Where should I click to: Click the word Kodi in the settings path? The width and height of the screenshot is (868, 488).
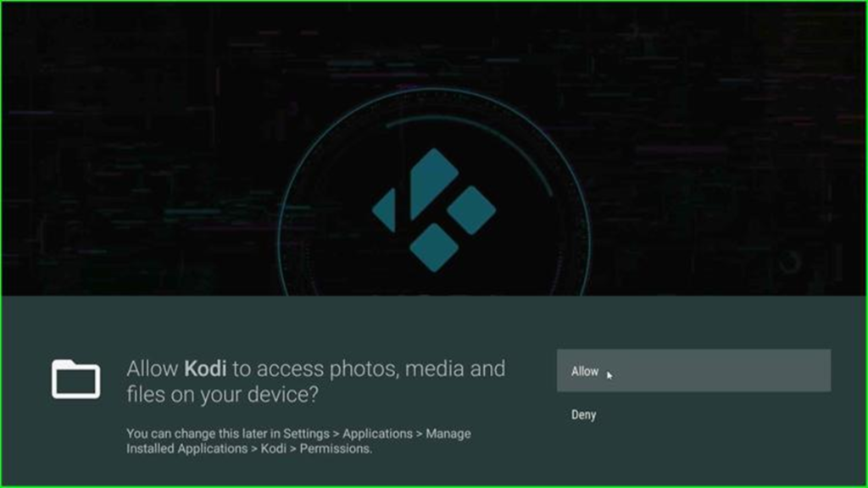pyautogui.click(x=274, y=449)
